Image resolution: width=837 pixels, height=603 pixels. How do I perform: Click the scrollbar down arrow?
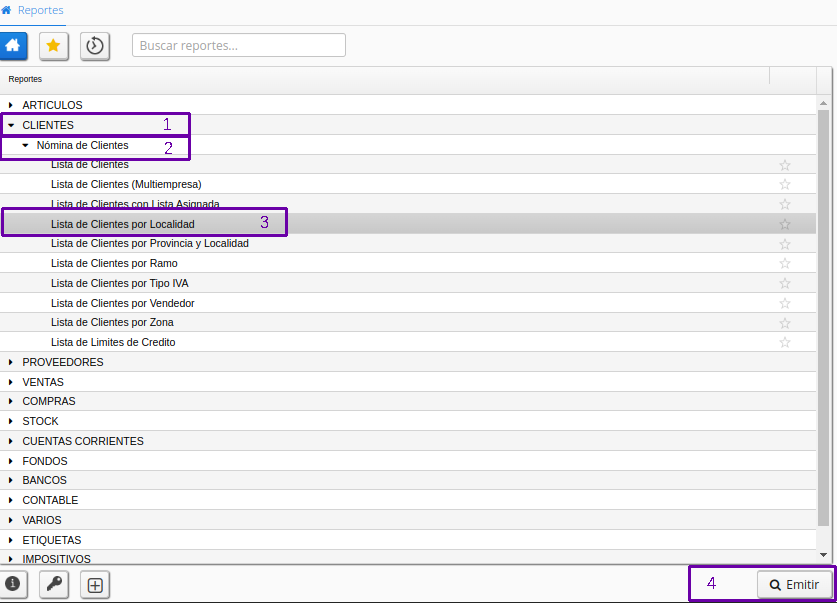[x=824, y=555]
